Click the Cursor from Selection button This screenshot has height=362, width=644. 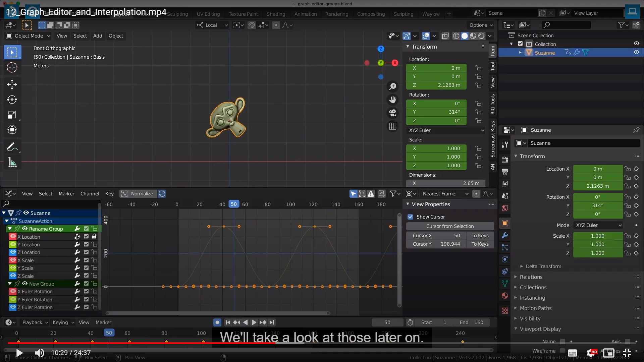click(450, 226)
